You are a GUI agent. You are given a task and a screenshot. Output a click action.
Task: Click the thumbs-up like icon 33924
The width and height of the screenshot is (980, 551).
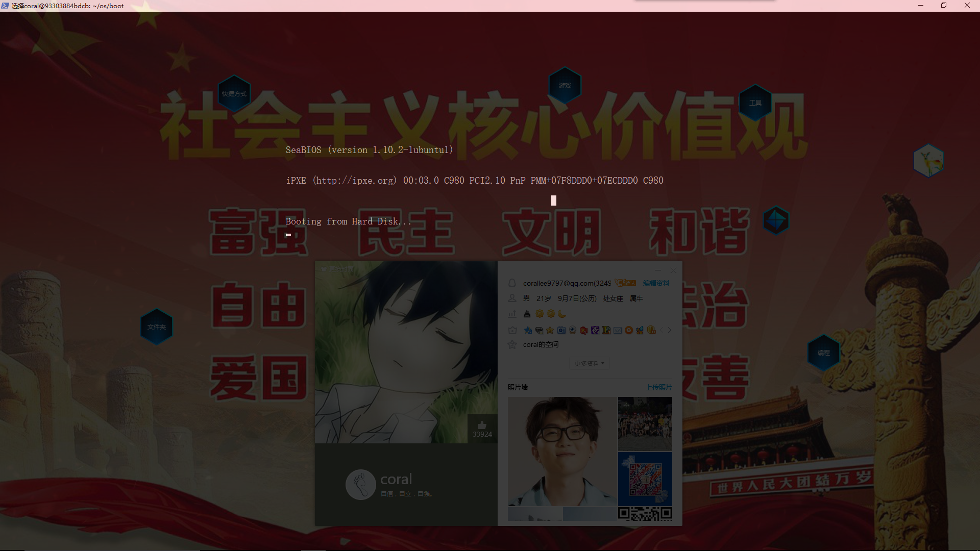click(x=482, y=425)
